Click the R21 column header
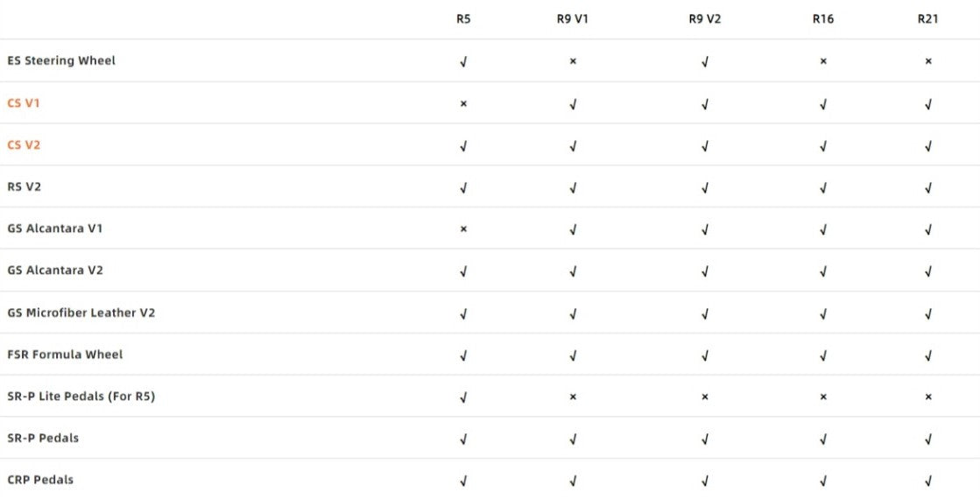This screenshot has height=499, width=980. click(x=927, y=18)
